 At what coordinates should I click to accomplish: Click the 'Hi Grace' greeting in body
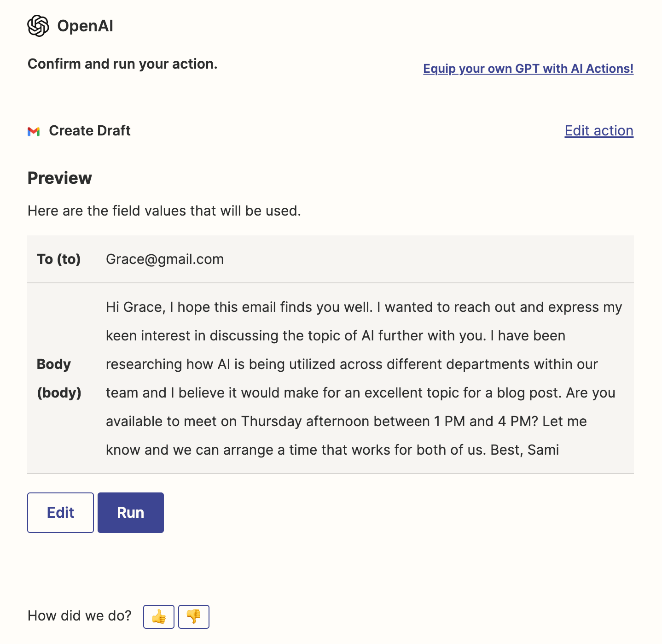click(x=135, y=307)
